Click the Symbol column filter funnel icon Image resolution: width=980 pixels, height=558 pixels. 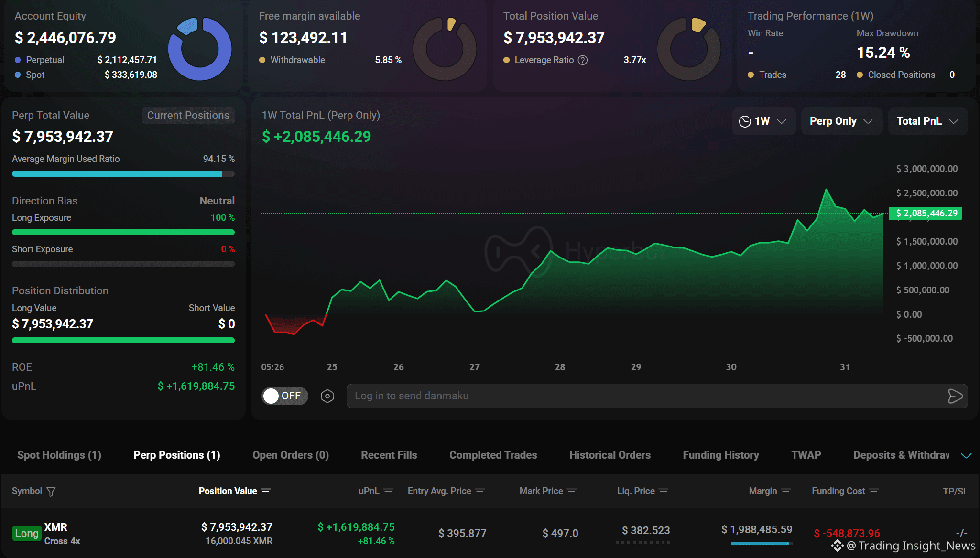point(51,492)
